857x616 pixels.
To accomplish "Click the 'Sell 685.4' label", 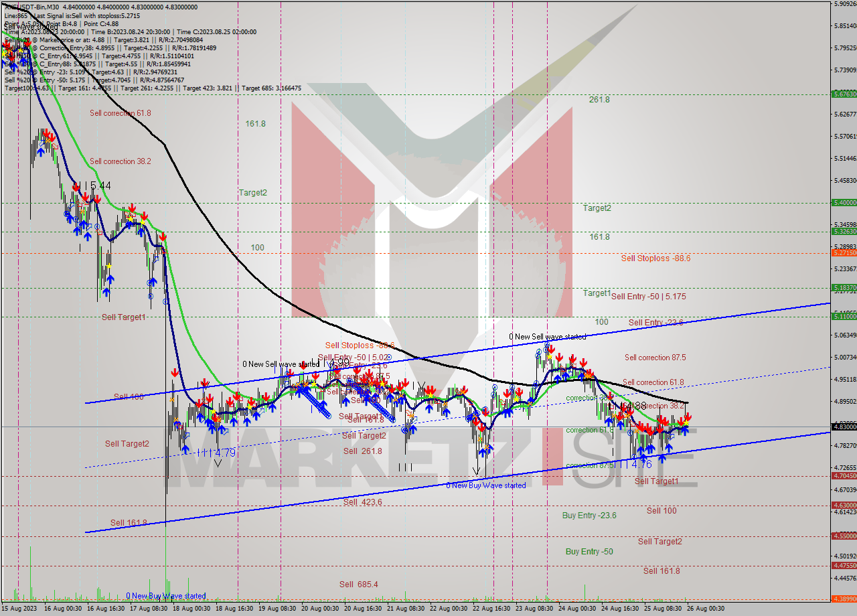I will pos(358,585).
